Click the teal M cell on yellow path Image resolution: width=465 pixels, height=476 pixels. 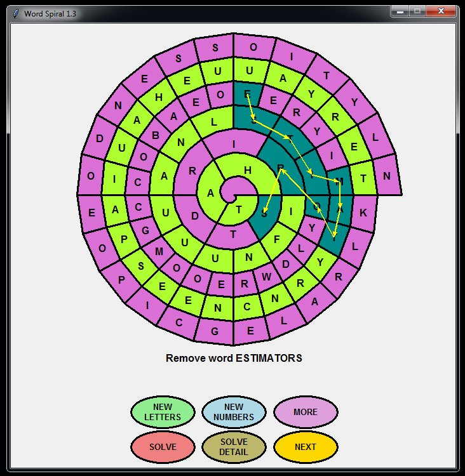coord(339,182)
